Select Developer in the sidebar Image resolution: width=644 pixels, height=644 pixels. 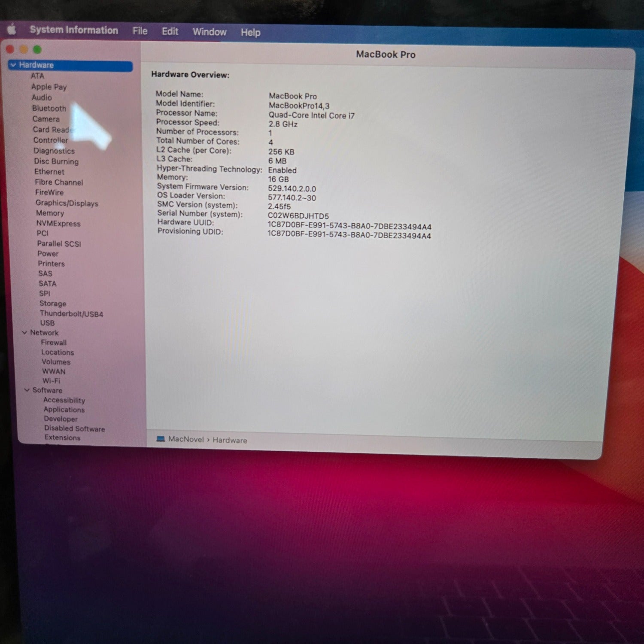click(61, 419)
